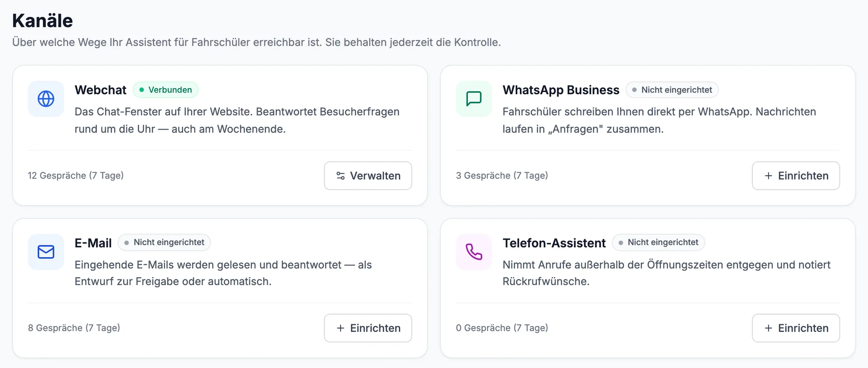
Task: Click the description "Eingehende E-Mails werden gelesen"
Action: click(223, 273)
